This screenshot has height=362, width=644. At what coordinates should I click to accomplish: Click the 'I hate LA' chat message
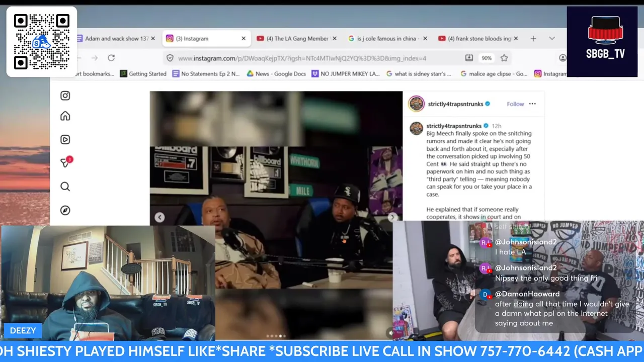[511, 252]
